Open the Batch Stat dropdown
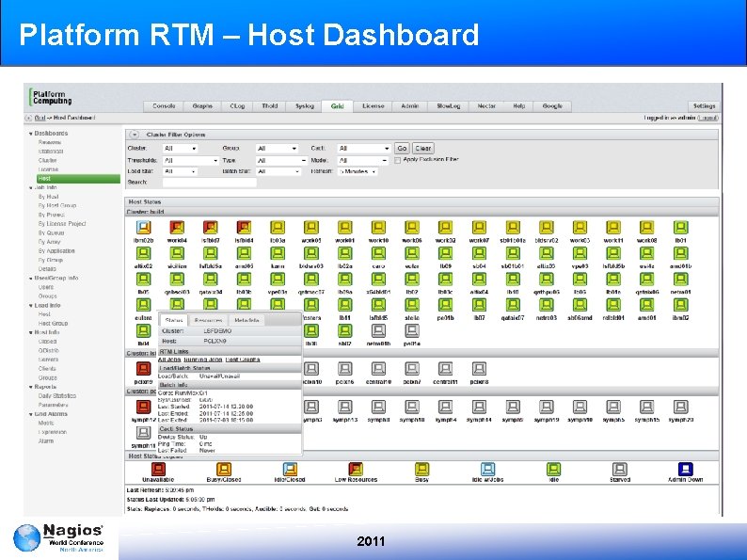 pyautogui.click(x=278, y=171)
